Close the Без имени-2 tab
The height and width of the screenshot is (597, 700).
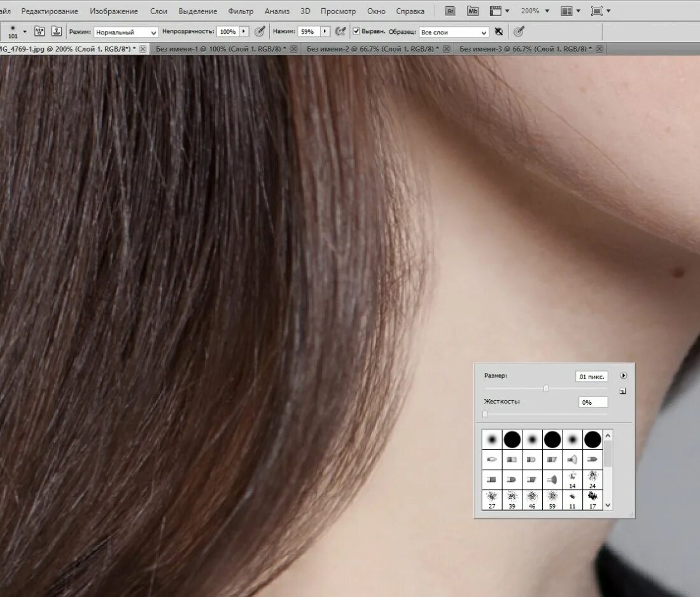(447, 48)
